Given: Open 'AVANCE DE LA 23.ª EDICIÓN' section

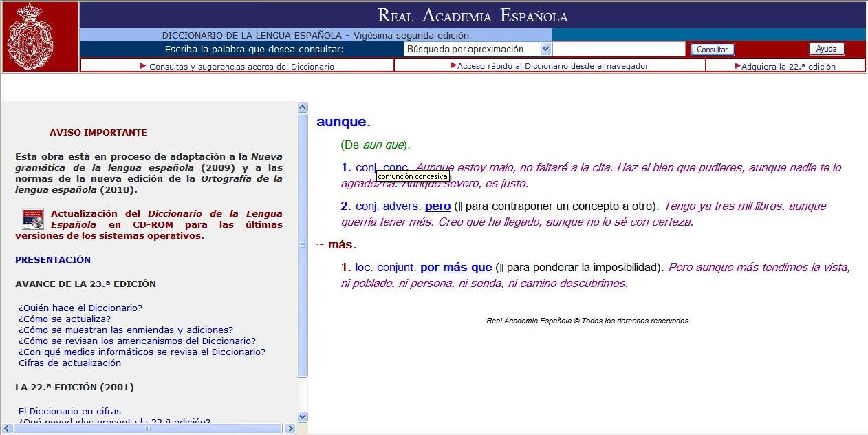Looking at the screenshot, I should point(85,284).
